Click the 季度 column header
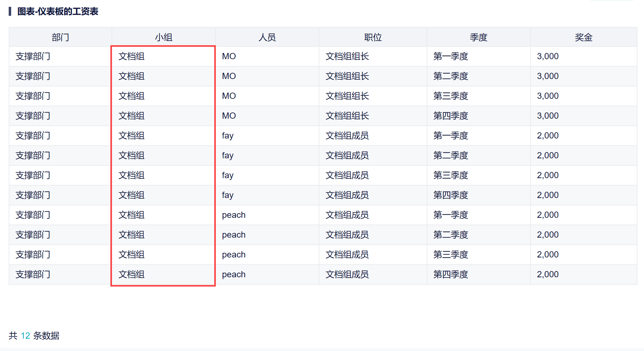 (x=478, y=37)
